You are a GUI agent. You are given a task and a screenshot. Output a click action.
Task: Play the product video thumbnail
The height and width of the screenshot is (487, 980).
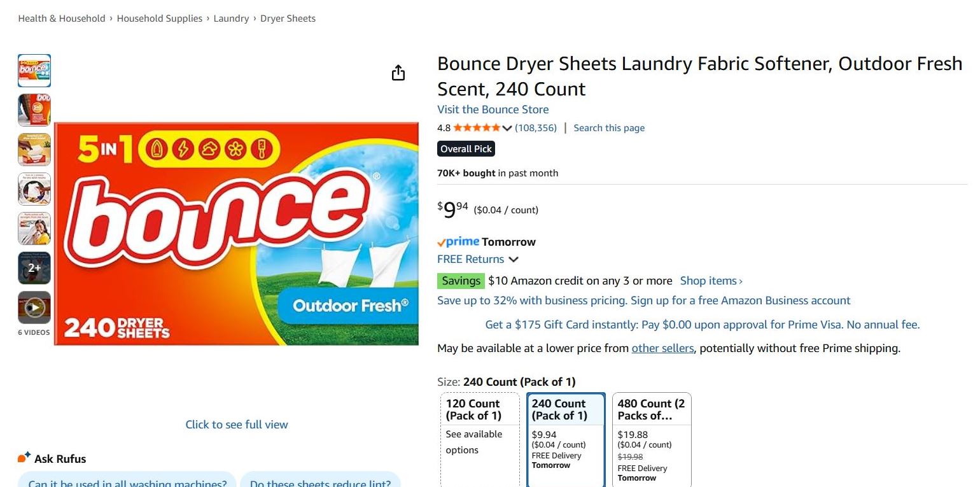click(x=34, y=307)
